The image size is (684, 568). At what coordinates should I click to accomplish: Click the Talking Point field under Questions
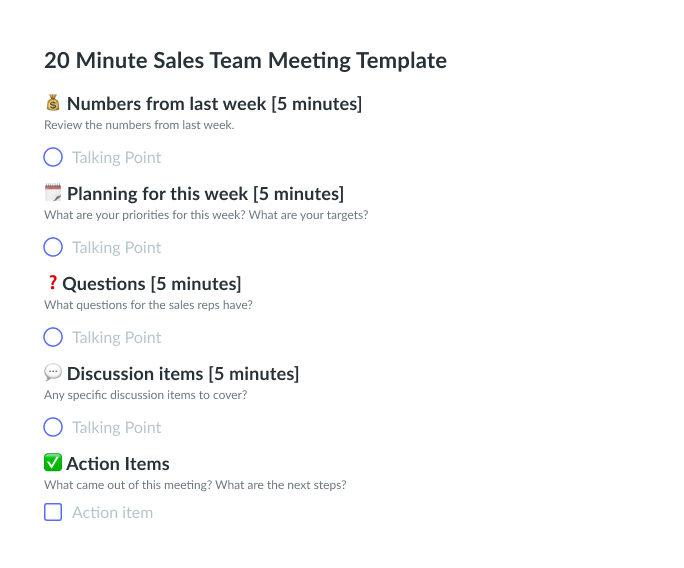[x=116, y=337]
